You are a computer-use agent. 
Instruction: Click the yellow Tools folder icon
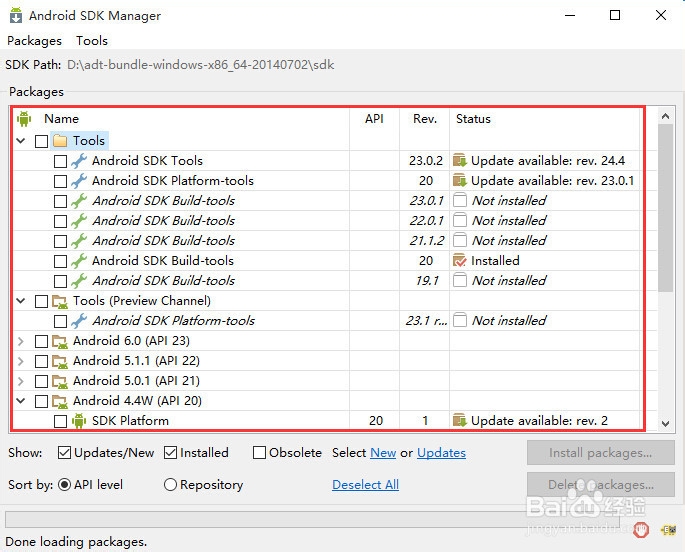pyautogui.click(x=60, y=141)
